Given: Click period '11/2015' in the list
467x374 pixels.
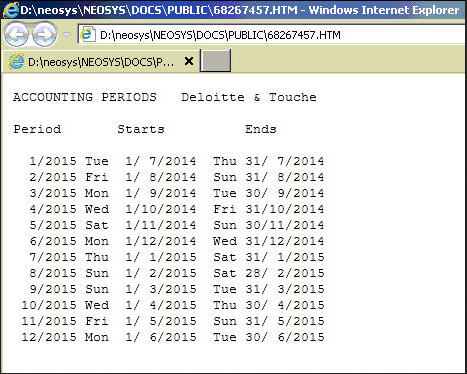Looking at the screenshot, I should (49, 321).
